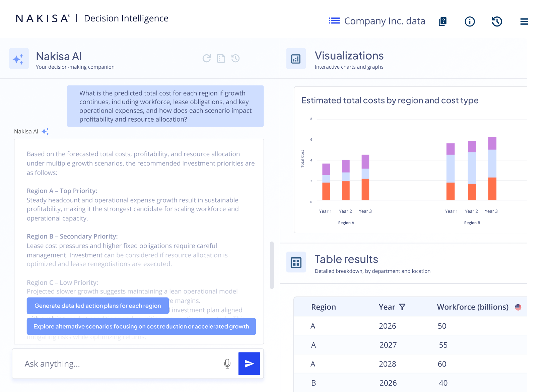Image resolution: width=550 pixels, height=392 pixels.
Task: Click the Table results grid icon
Action: coord(296,262)
